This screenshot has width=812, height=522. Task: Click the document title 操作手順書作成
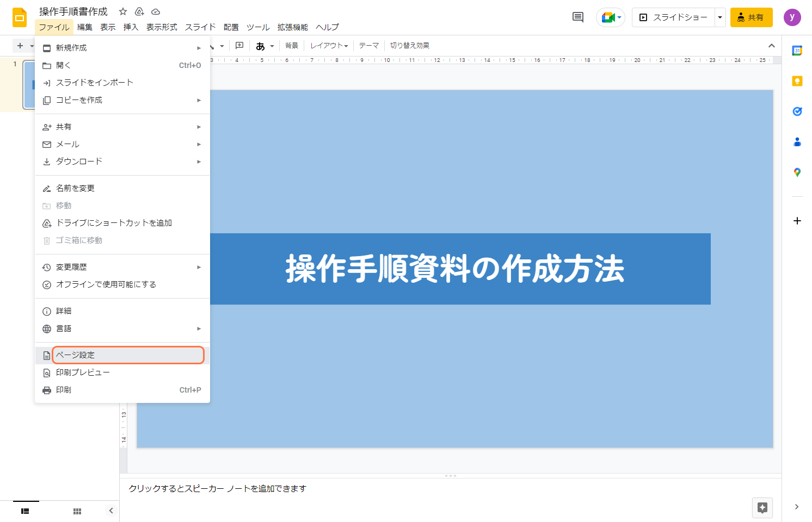[73, 11]
